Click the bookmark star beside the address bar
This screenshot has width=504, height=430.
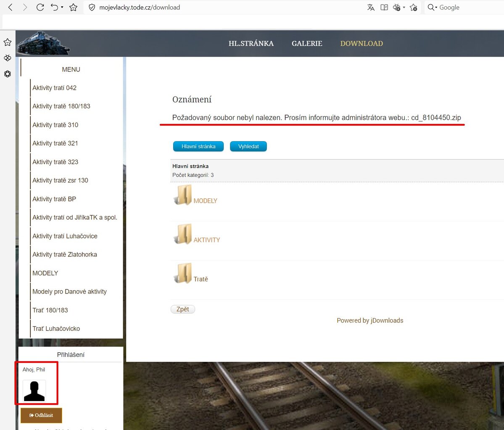(73, 7)
